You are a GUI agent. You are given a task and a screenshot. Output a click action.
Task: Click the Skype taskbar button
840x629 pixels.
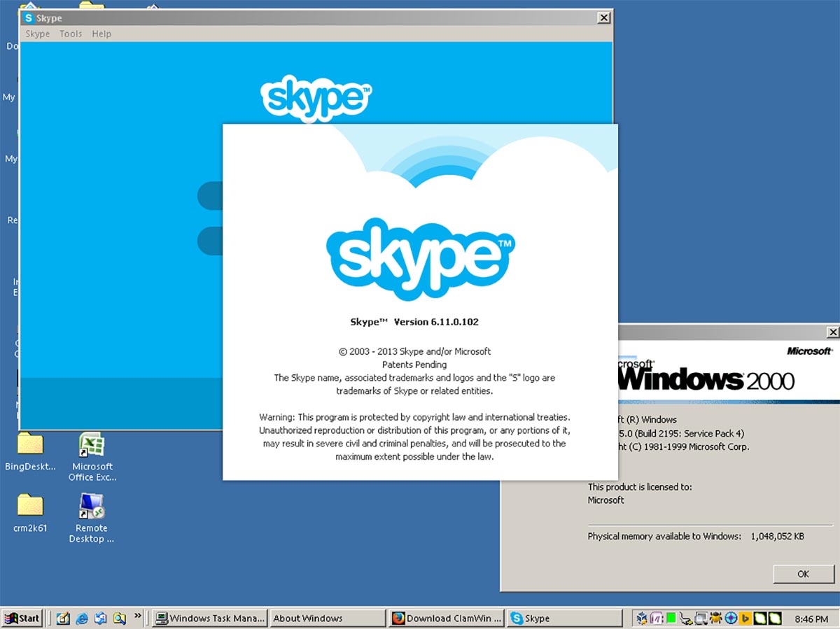[x=564, y=618]
